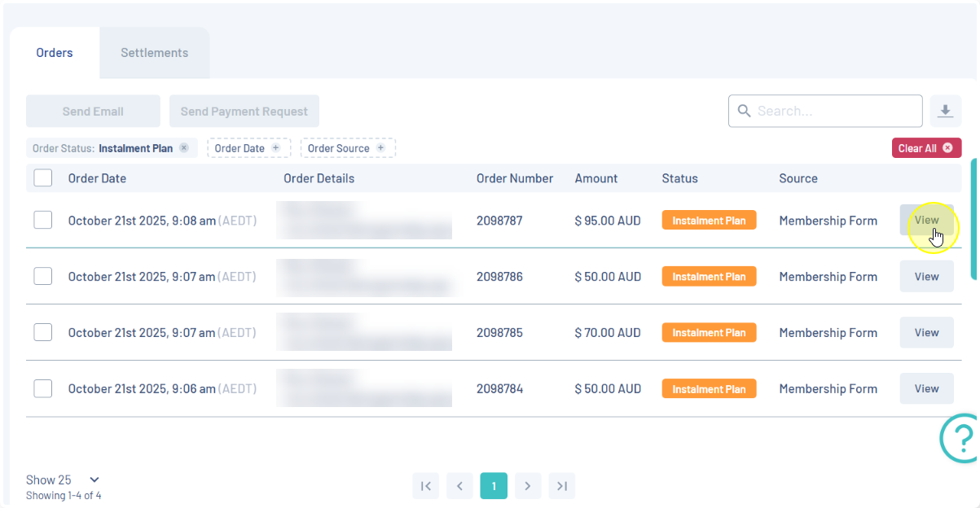Click order number 2098785
Image resolution: width=980 pixels, height=508 pixels.
499,332
